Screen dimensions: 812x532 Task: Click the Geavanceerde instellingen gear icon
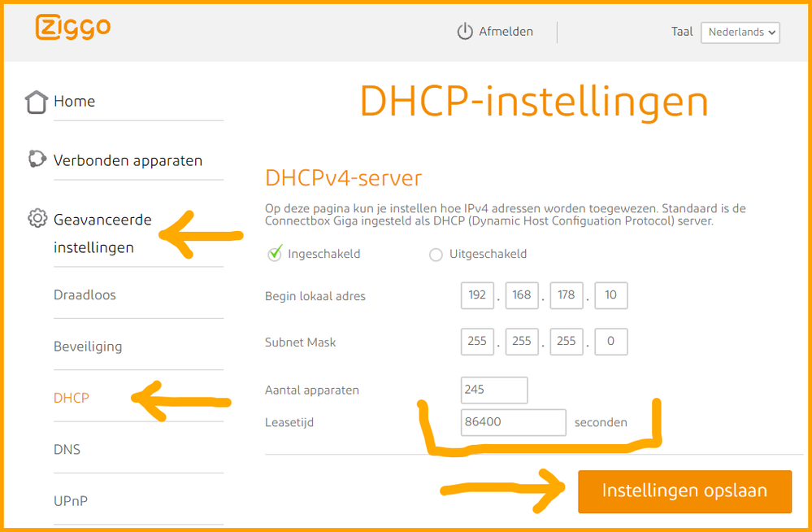pyautogui.click(x=37, y=219)
